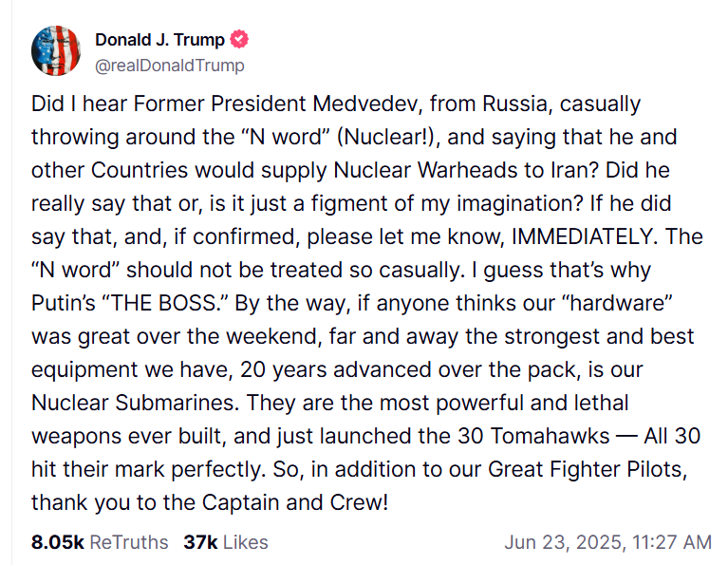728x565 pixels.
Task: Click the Donald J. Trump display name
Action: 159,39
